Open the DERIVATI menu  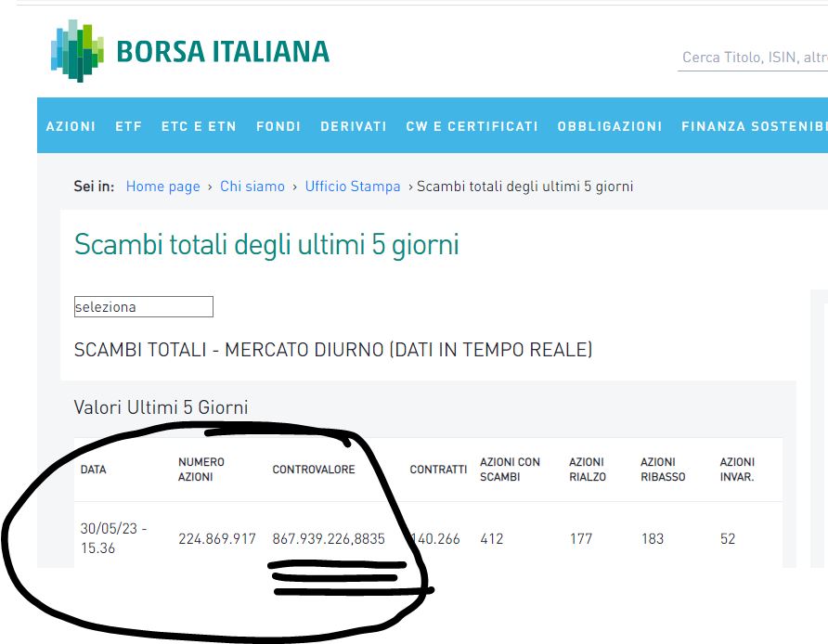[354, 126]
